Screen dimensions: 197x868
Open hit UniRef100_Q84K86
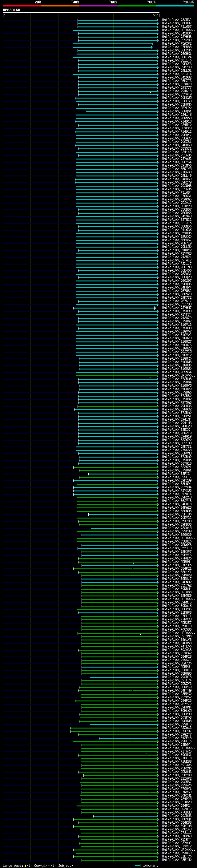coord(177,822)
